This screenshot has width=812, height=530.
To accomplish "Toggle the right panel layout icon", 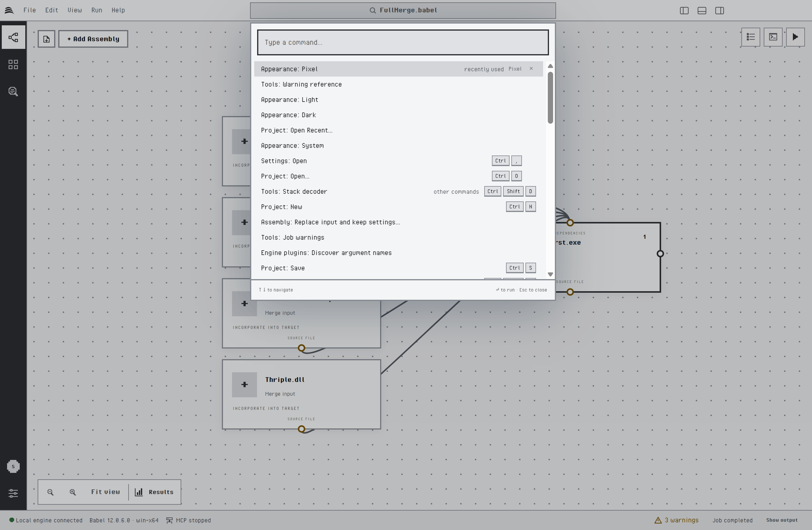I will (720, 11).
